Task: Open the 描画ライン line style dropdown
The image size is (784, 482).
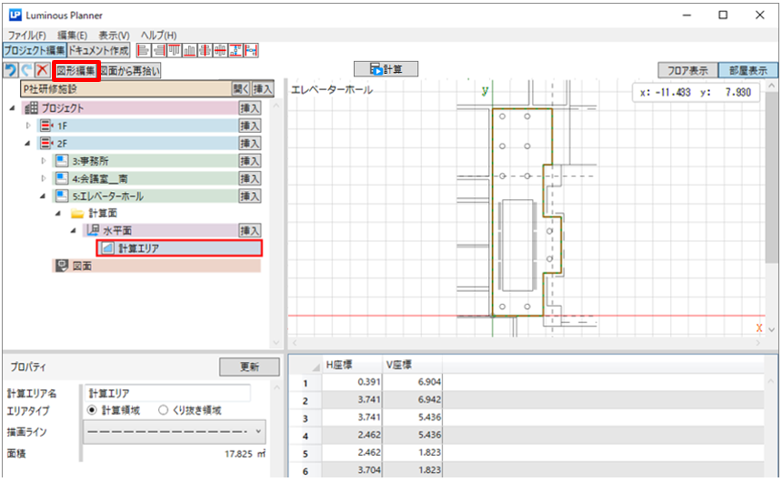Action: tap(176, 433)
